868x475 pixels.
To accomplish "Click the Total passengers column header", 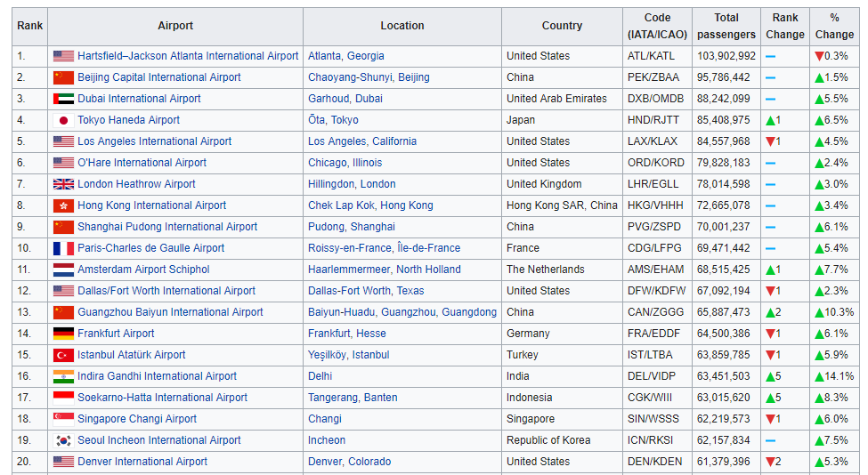I will pyautogui.click(x=726, y=26).
